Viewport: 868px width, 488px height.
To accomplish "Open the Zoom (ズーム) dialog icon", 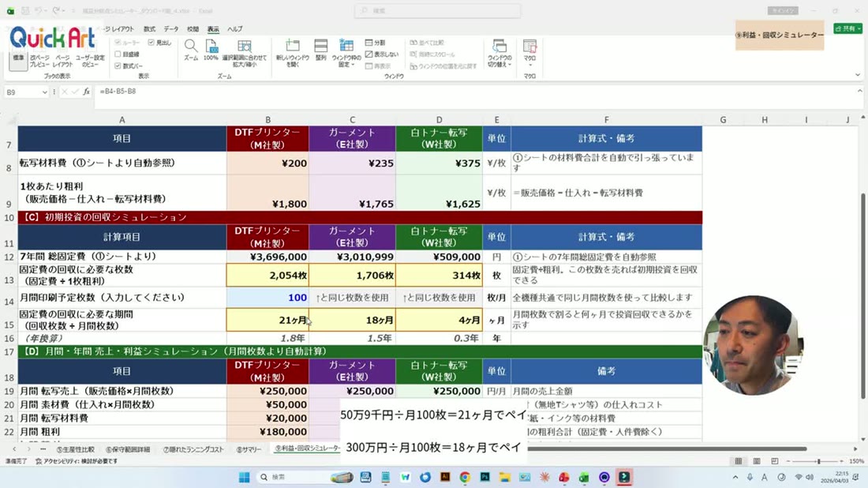I will coord(190,50).
